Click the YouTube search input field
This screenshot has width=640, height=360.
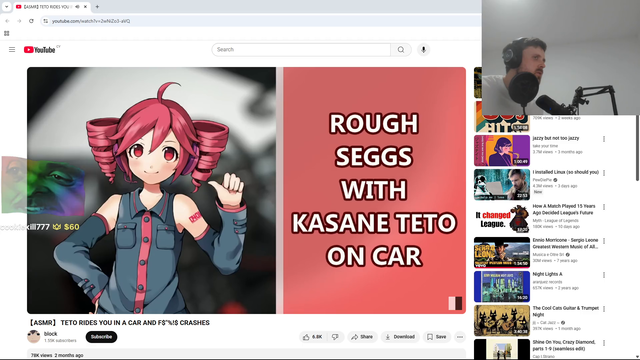coord(301,50)
